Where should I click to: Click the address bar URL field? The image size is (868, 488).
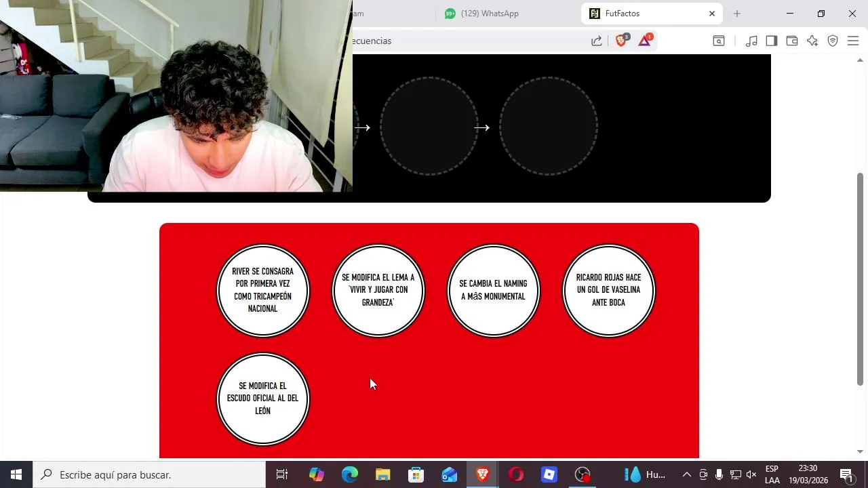(x=468, y=41)
